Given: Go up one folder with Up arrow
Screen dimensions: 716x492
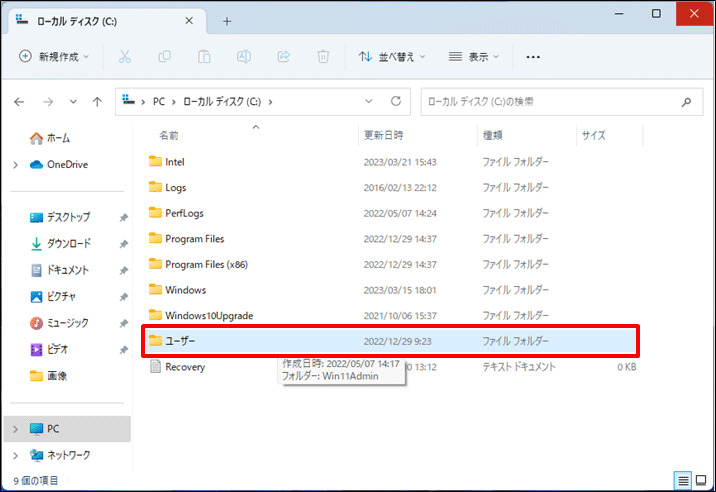Looking at the screenshot, I should point(97,101).
